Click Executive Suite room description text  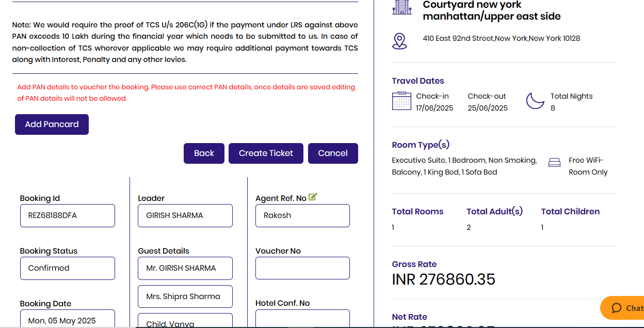[464, 166]
